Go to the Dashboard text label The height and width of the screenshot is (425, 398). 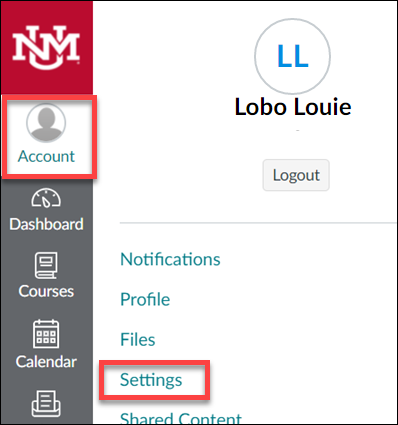tap(46, 224)
